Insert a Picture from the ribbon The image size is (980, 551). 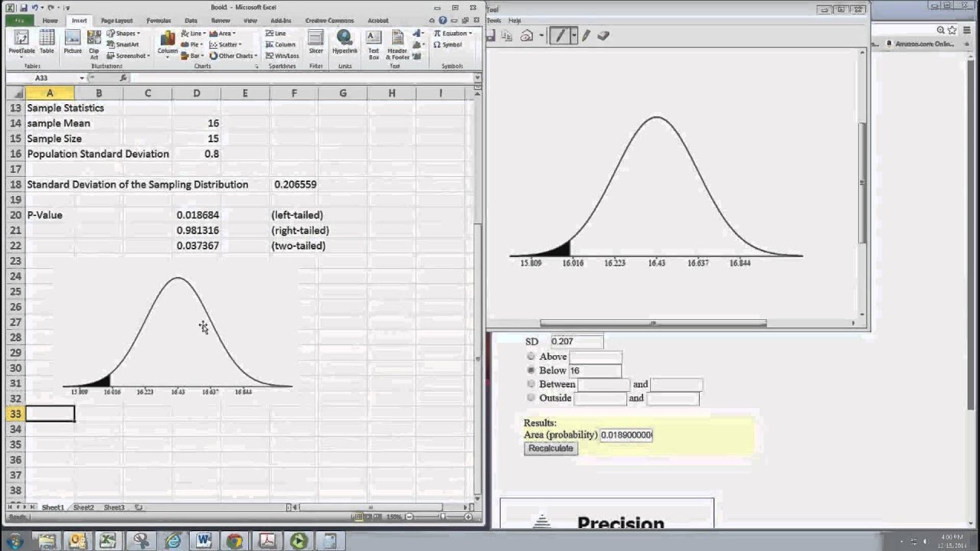point(73,43)
